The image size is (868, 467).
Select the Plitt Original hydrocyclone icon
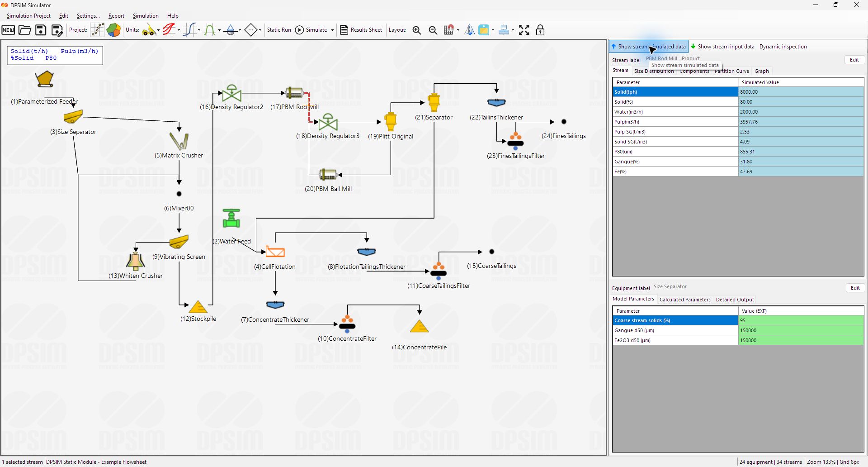tap(391, 122)
